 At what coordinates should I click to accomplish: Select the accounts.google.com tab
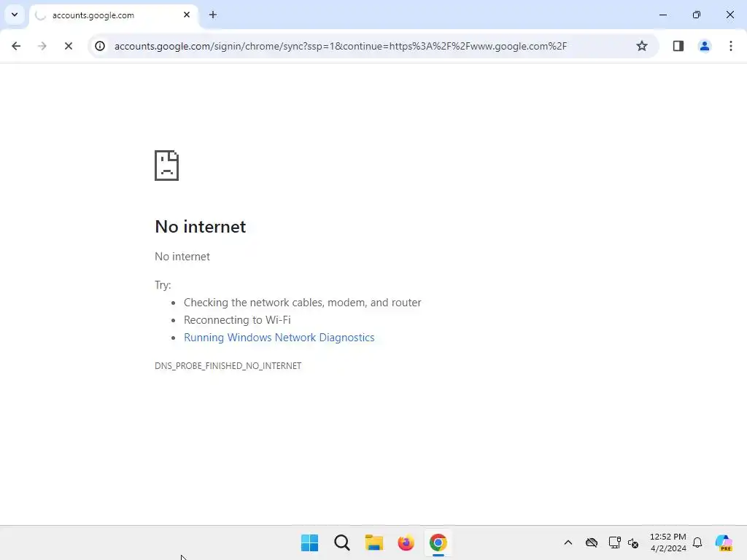[x=113, y=15]
